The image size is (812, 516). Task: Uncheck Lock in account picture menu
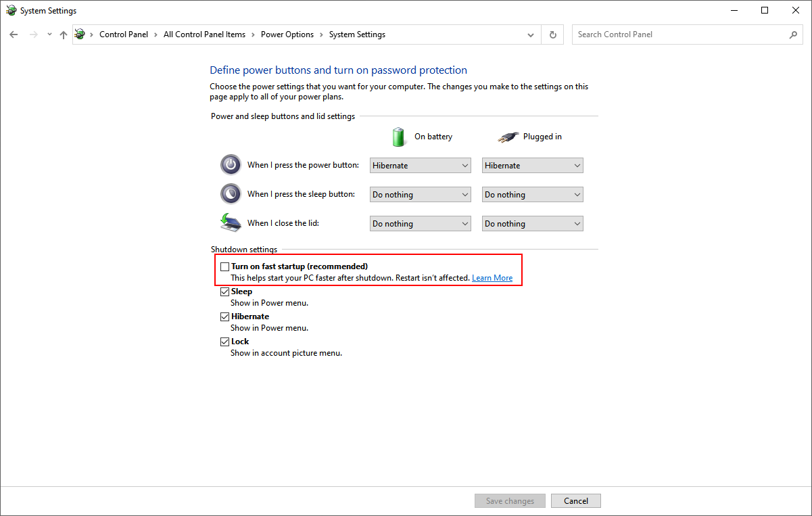tap(224, 342)
